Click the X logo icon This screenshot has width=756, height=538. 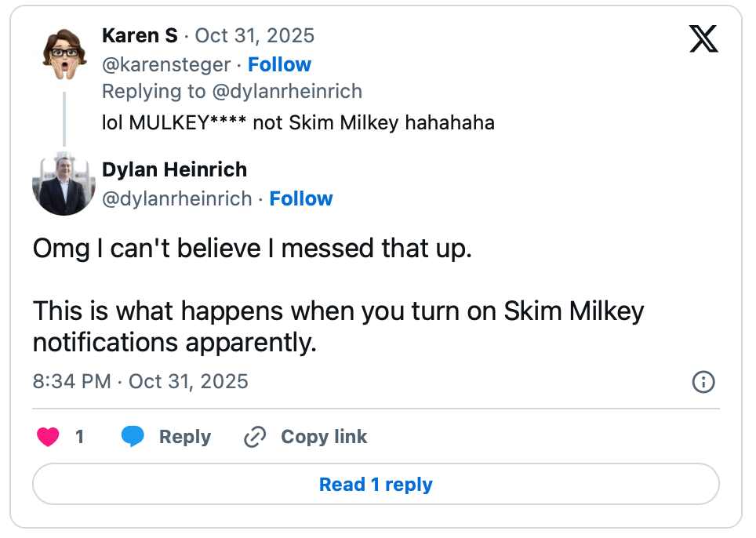coord(703,38)
